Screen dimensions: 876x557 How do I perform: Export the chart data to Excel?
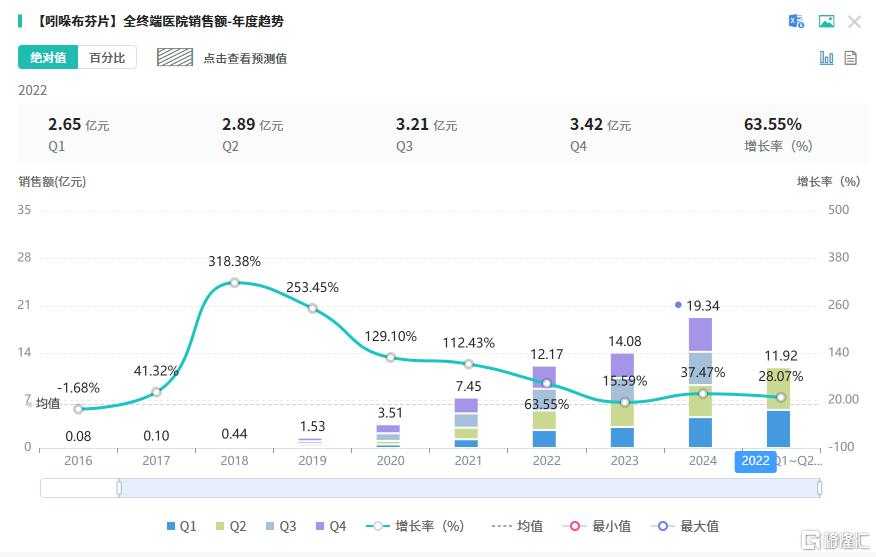pyautogui.click(x=796, y=21)
